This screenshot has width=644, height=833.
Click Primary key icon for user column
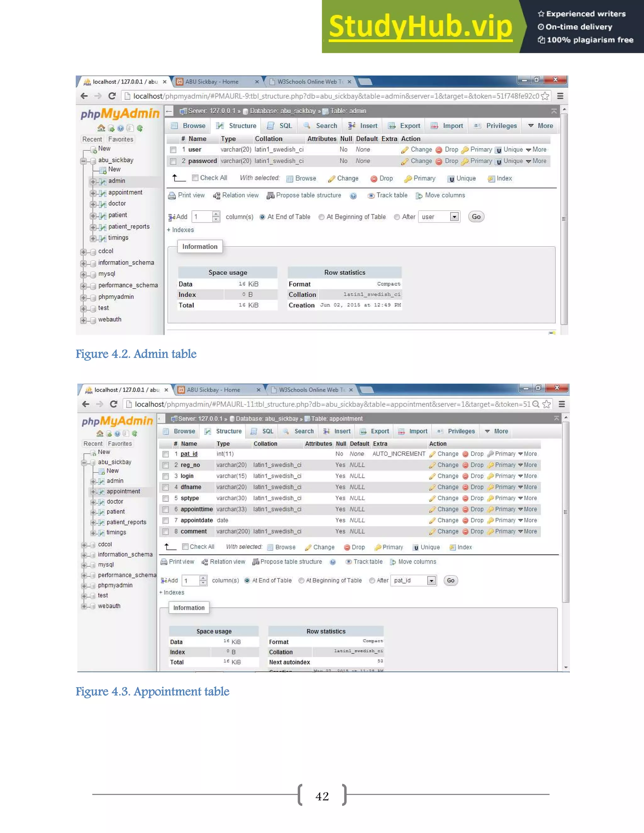pos(465,150)
